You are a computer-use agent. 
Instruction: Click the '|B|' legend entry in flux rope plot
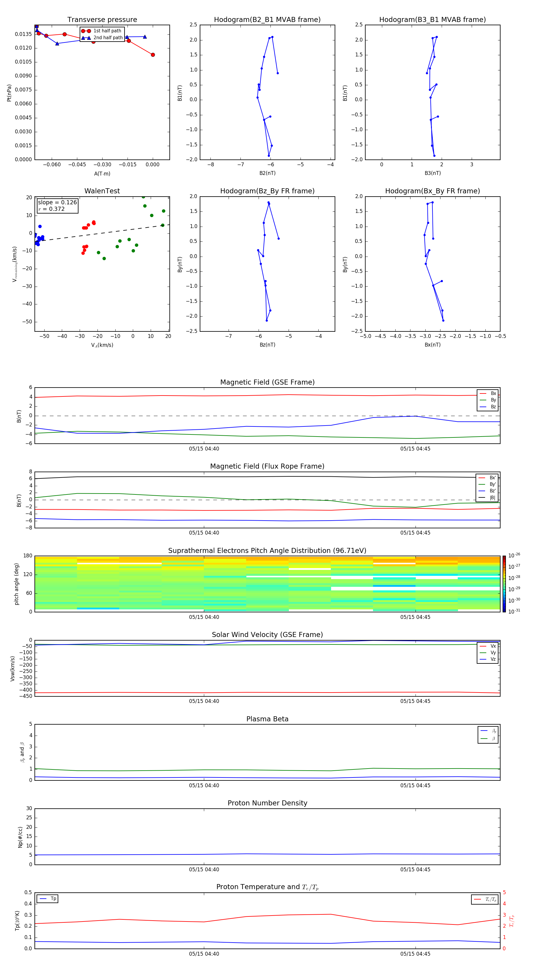(487, 498)
